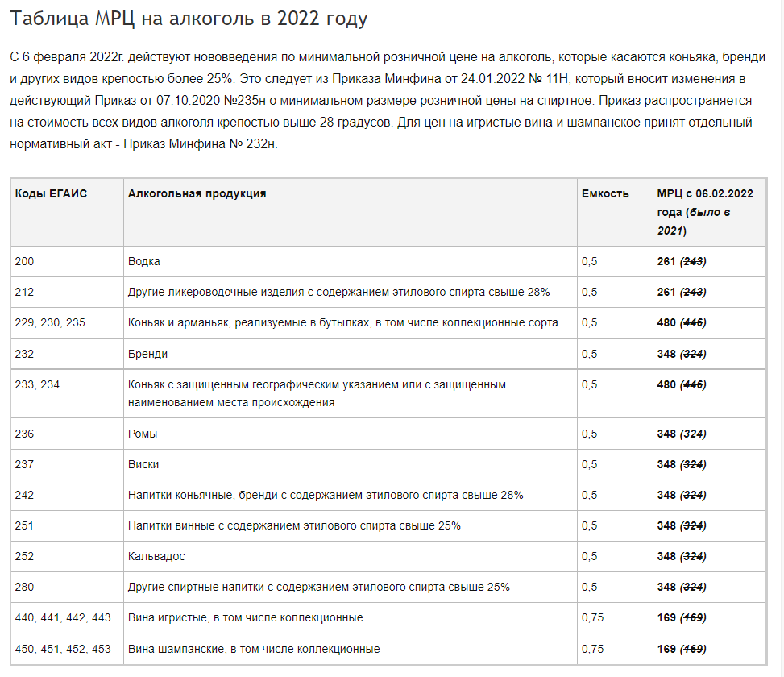Select the 'Алкогольная продукция' column header
This screenshot has width=784, height=677.
[351, 212]
